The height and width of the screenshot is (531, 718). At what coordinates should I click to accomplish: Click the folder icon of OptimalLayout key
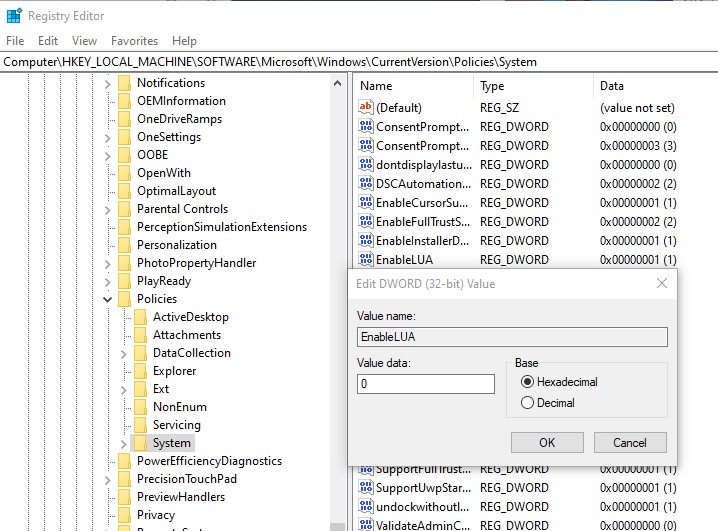point(124,191)
